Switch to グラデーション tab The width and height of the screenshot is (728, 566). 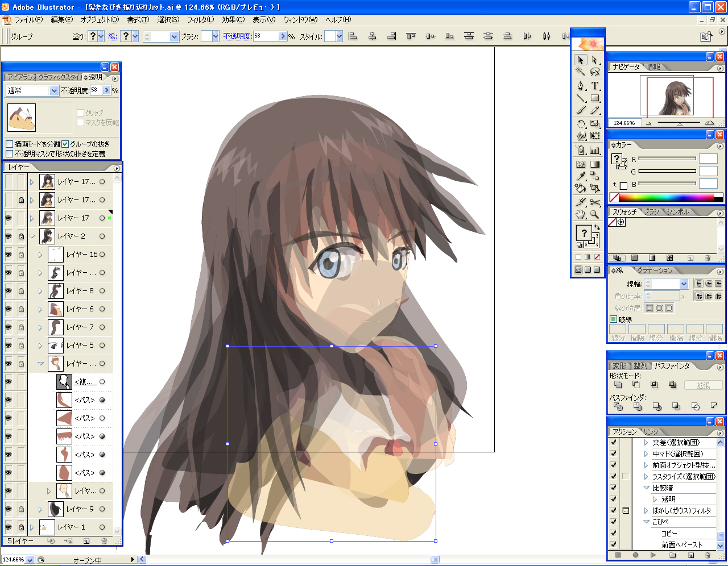pos(655,270)
